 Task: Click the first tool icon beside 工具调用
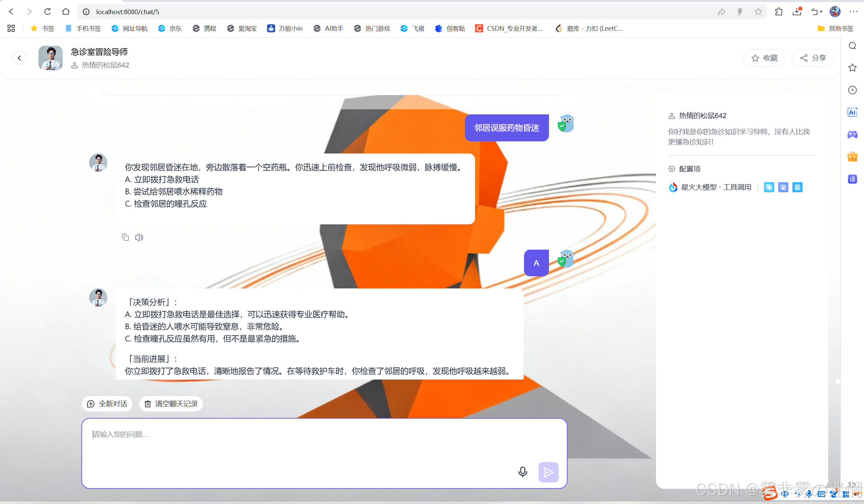(x=769, y=187)
